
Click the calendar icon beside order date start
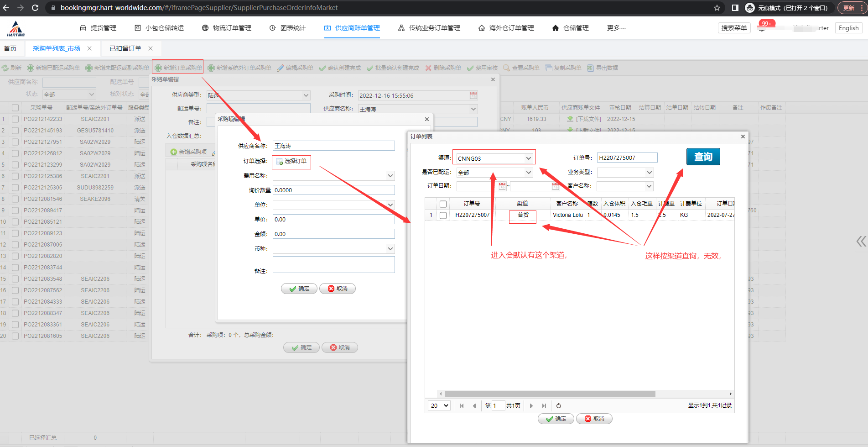[502, 186]
